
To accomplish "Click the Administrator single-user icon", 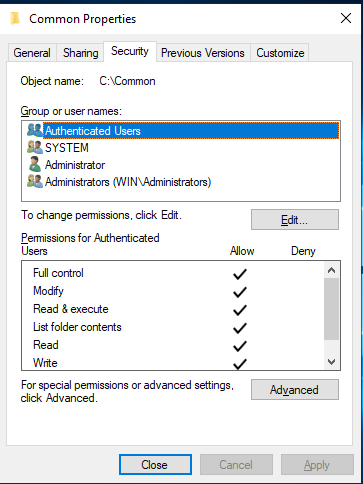I will (x=35, y=165).
